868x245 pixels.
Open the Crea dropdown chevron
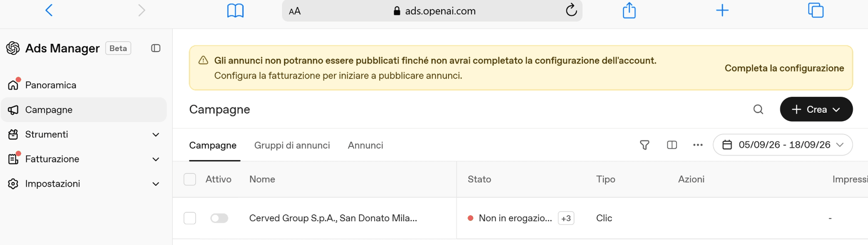(836, 110)
